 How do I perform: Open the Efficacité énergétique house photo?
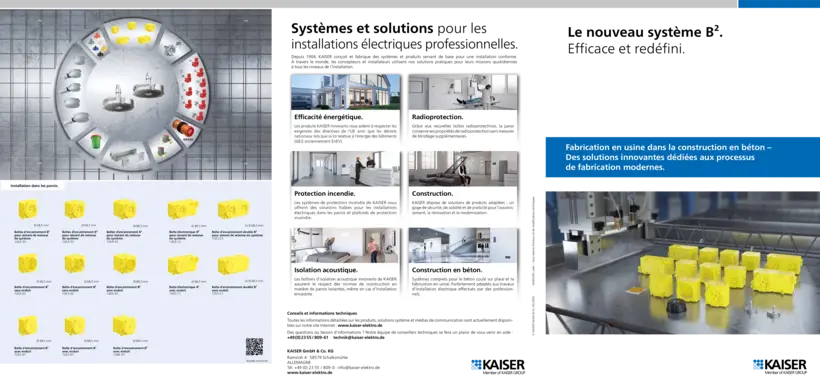tap(346, 92)
